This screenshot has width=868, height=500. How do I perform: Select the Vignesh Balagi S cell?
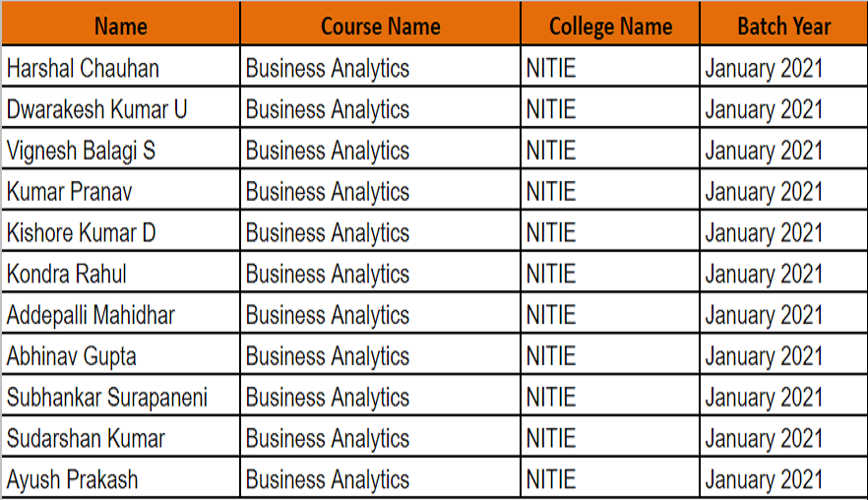tap(82, 151)
